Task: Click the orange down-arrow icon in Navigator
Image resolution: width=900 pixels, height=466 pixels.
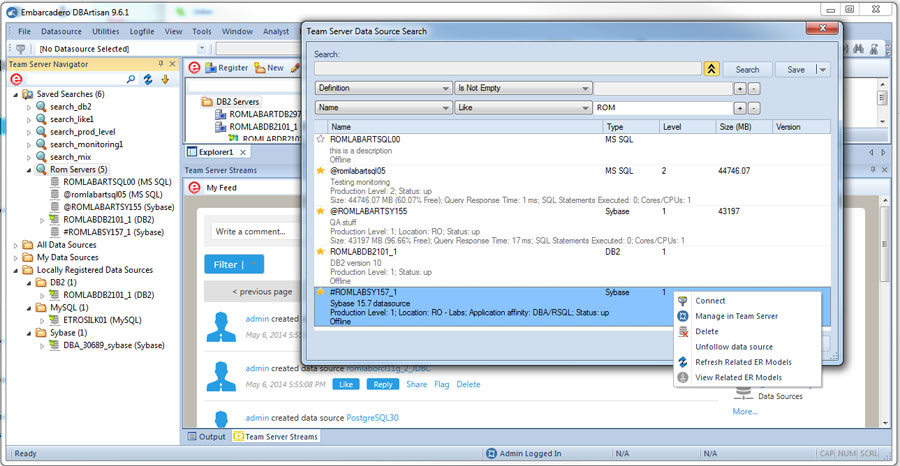Action: (165, 79)
